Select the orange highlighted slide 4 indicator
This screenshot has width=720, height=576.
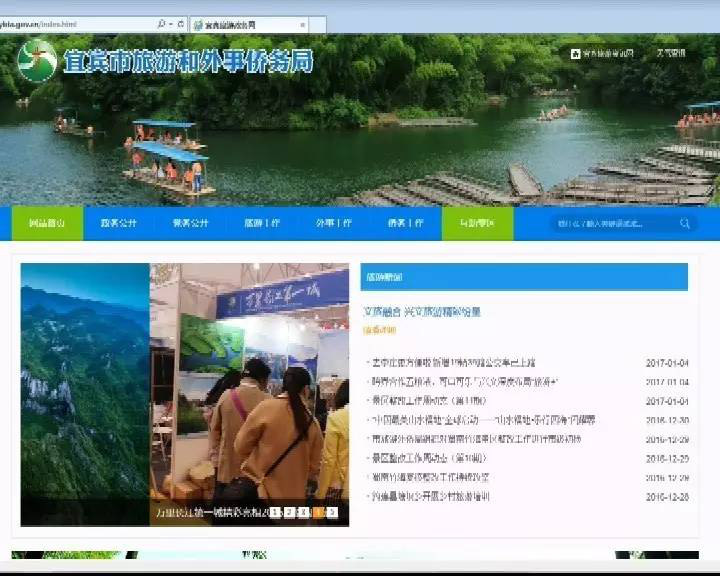[x=318, y=512]
